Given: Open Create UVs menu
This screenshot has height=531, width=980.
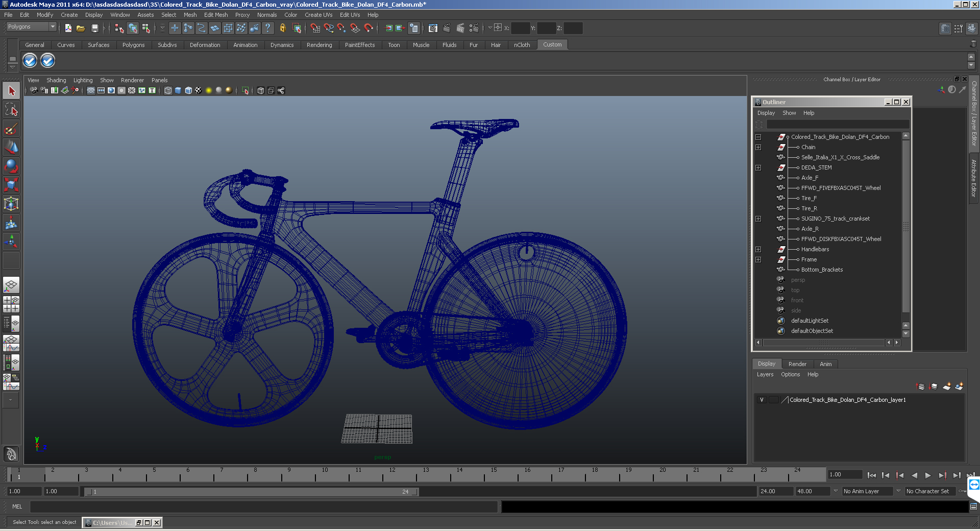Looking at the screenshot, I should point(318,15).
